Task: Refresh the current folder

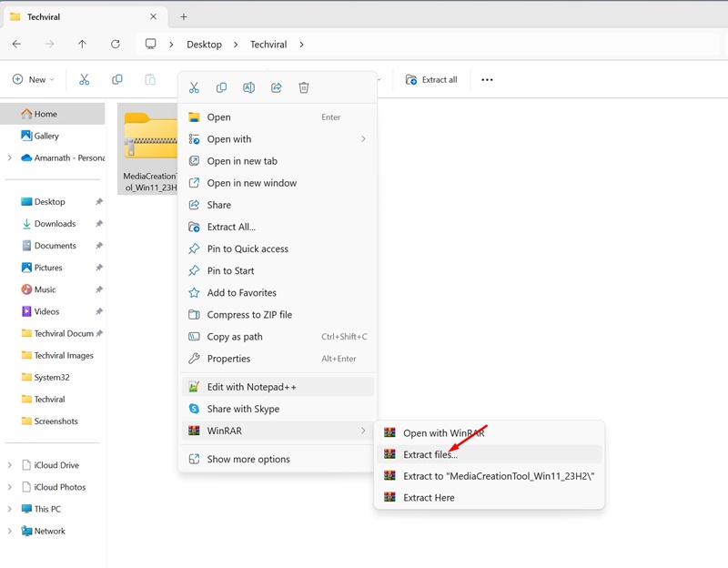Action: point(116,44)
